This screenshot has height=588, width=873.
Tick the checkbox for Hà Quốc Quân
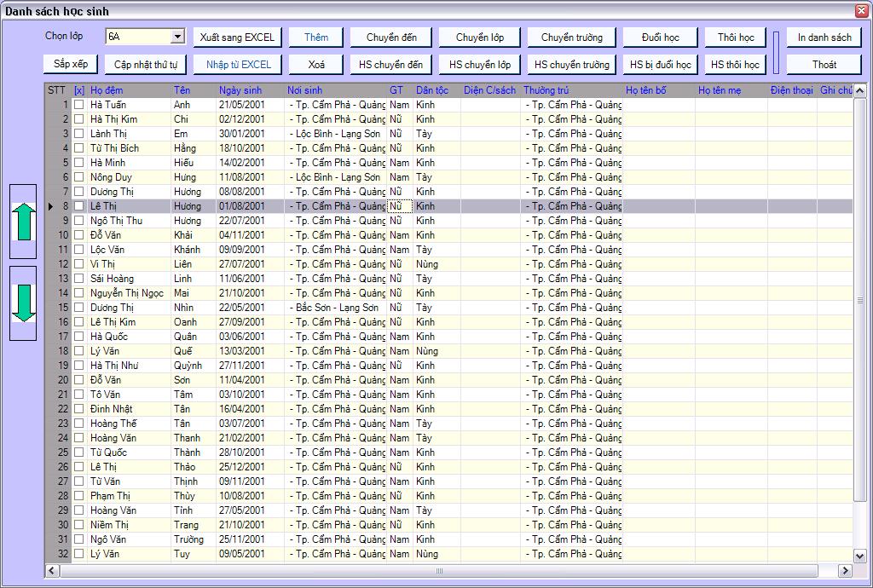point(79,337)
